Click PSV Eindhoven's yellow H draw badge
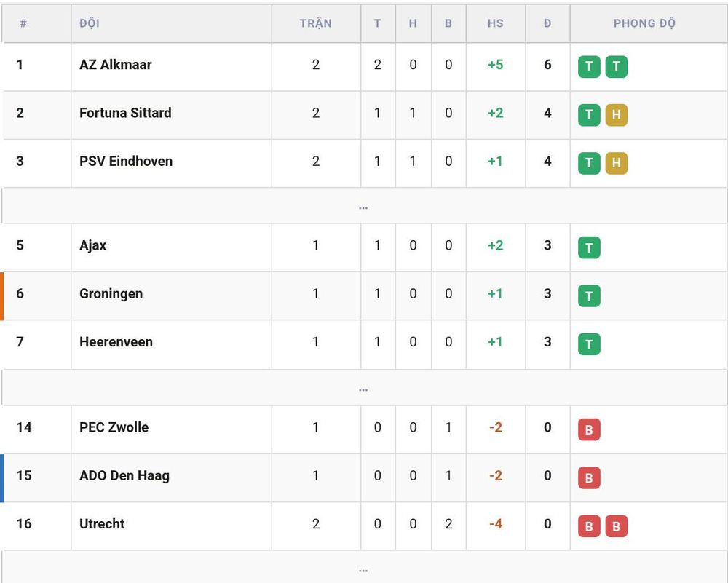 [616, 163]
